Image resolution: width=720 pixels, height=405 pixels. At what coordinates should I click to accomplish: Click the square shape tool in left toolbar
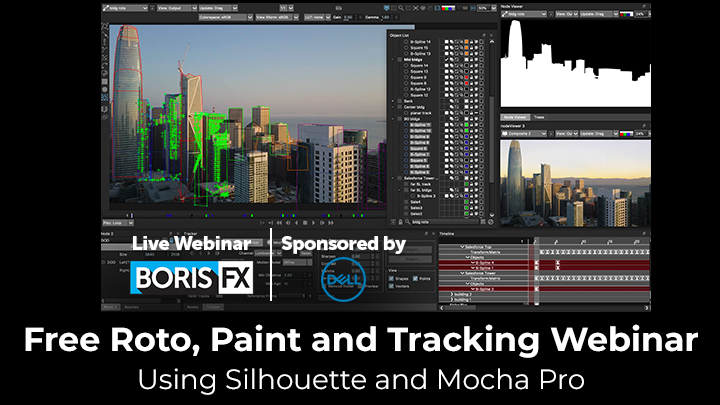pyautogui.click(x=105, y=82)
